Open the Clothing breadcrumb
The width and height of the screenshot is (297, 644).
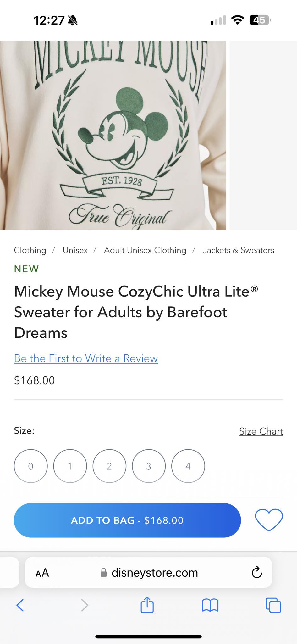pyautogui.click(x=30, y=250)
